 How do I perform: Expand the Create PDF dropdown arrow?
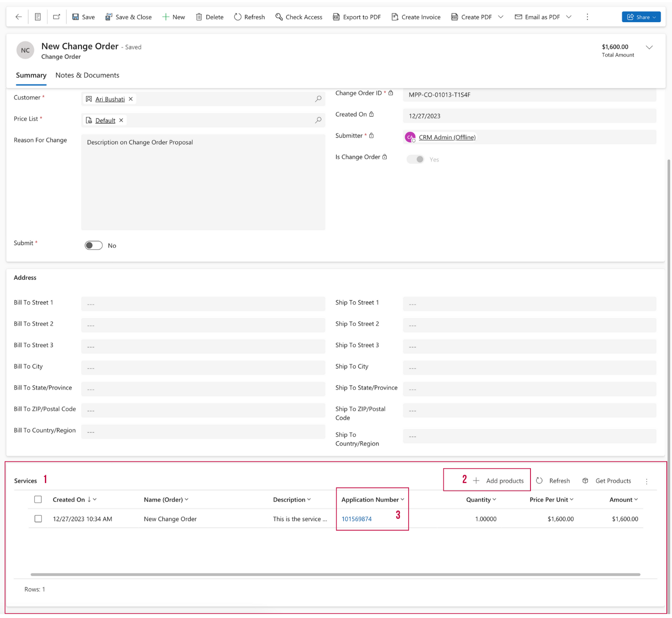(x=500, y=17)
